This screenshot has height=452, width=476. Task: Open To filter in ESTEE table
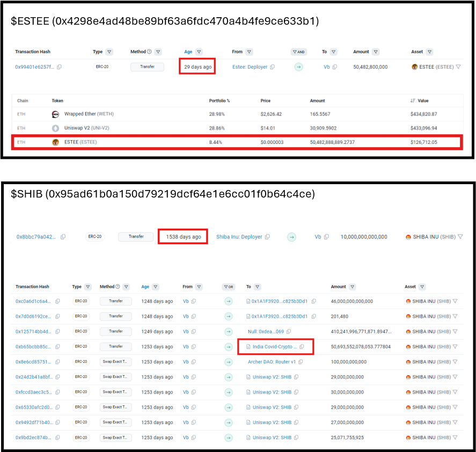coord(333,52)
